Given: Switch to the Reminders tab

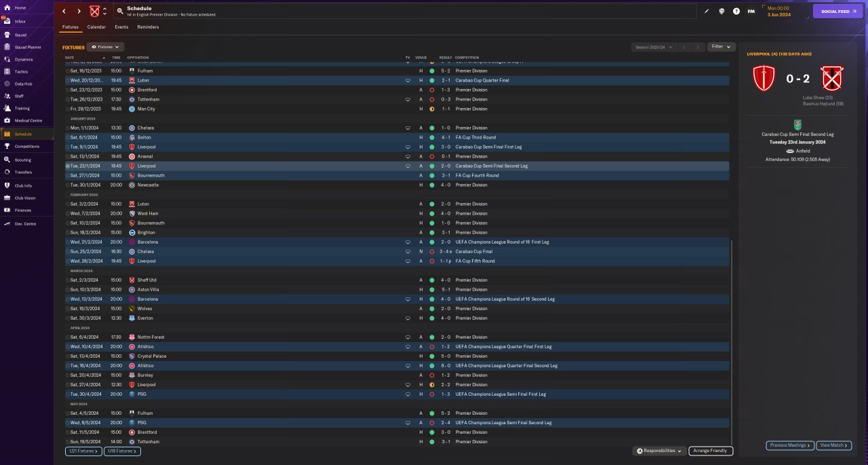Looking at the screenshot, I should [x=148, y=27].
